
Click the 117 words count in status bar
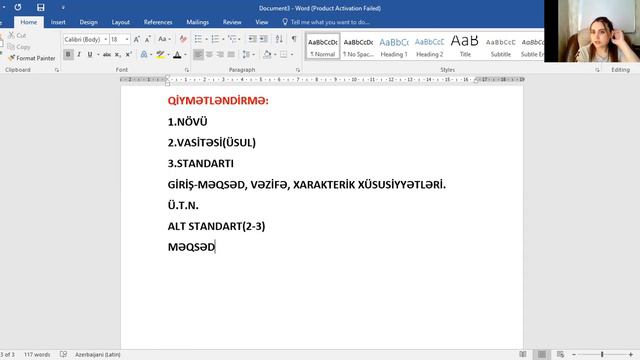pos(37,355)
